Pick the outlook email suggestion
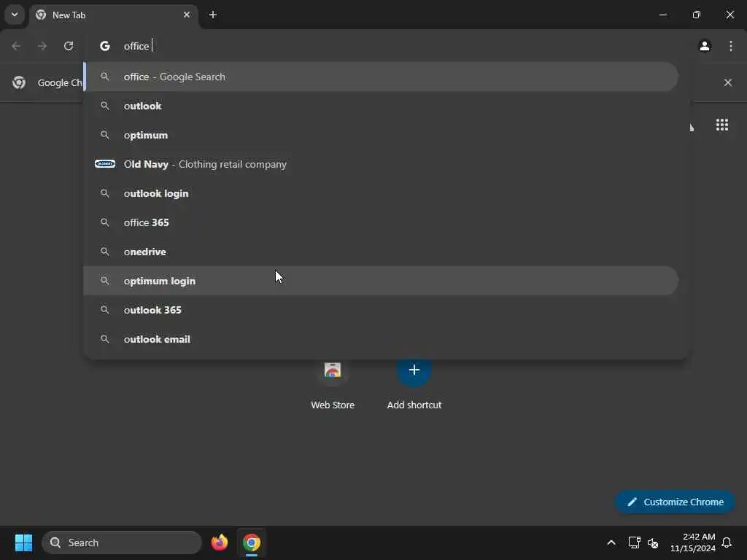Screen dimensions: 747x560 pyautogui.click(x=381, y=339)
